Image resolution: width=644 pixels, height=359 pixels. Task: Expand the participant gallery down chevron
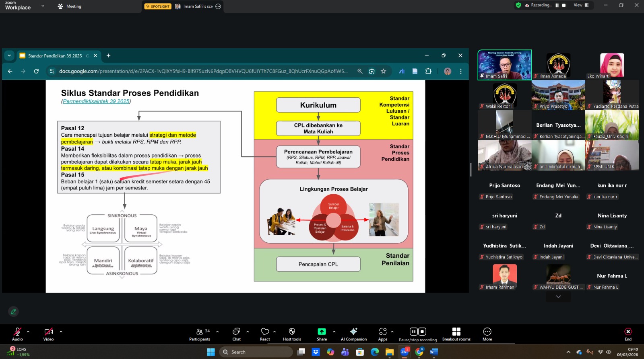tap(558, 297)
